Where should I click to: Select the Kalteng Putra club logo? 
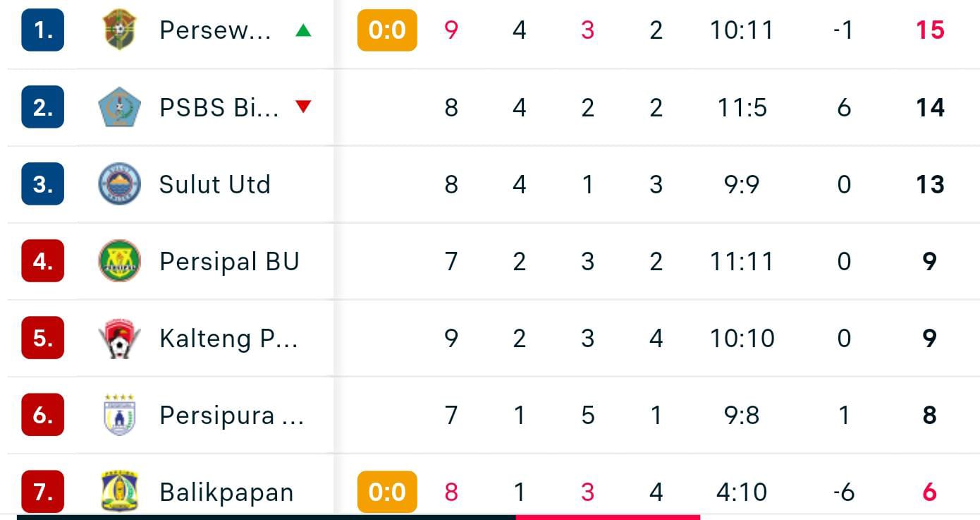(x=119, y=338)
